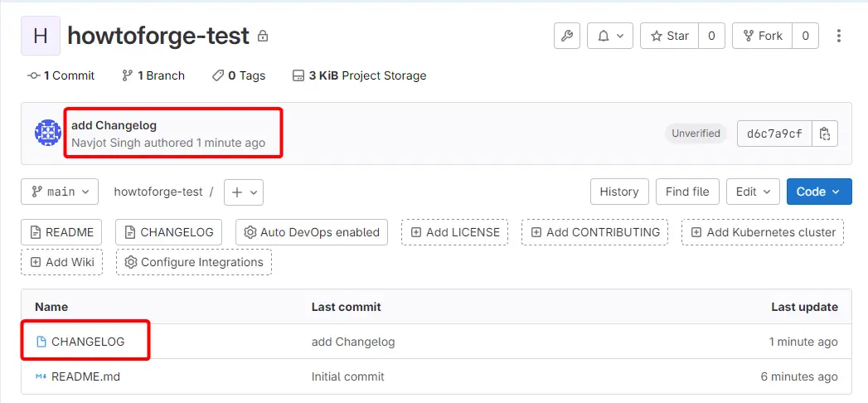The image size is (868, 403).
Task: Click the wrench admin settings icon
Action: (567, 36)
